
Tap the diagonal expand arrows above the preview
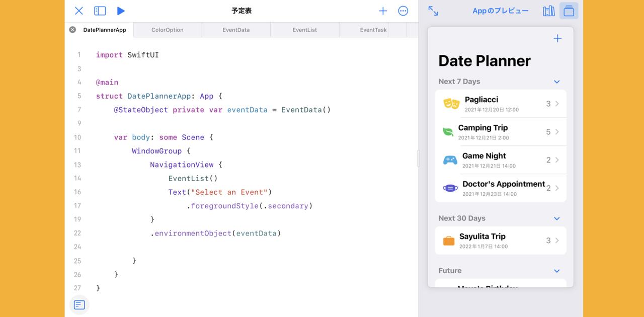(x=433, y=10)
